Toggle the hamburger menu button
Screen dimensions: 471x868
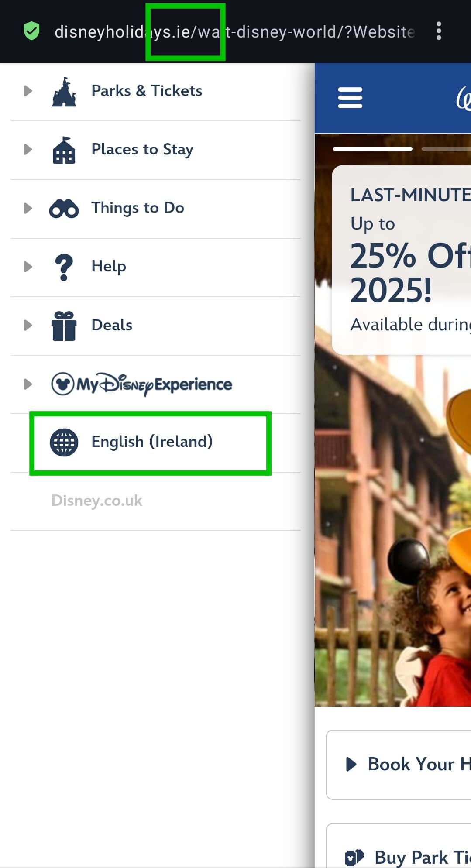tap(350, 98)
